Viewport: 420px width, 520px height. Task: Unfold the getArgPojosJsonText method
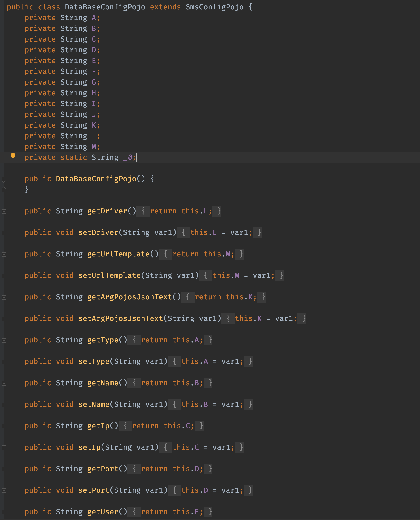click(x=4, y=297)
